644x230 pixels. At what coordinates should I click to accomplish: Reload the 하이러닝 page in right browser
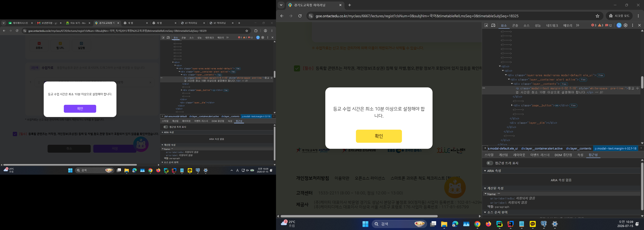tap(300, 16)
